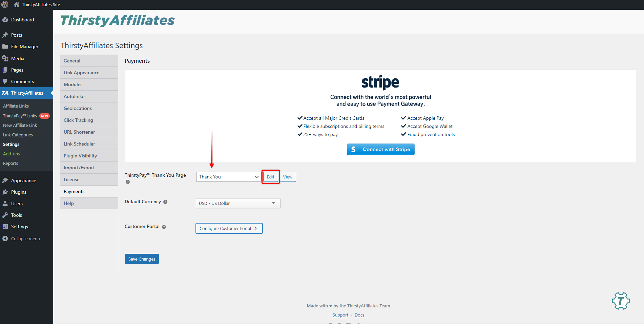The height and width of the screenshot is (324, 644).
Task: Click Connect with Stripe button
Action: (380, 149)
